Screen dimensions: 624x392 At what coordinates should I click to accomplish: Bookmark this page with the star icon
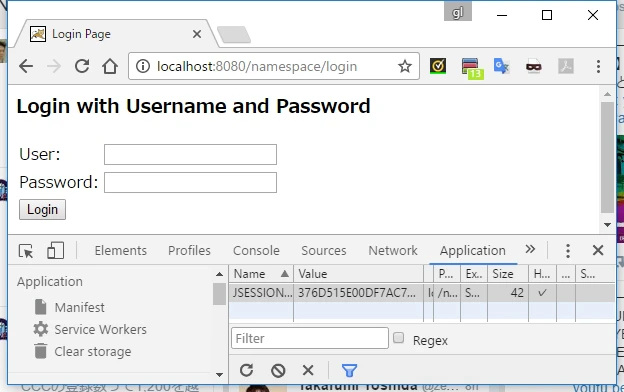click(405, 66)
